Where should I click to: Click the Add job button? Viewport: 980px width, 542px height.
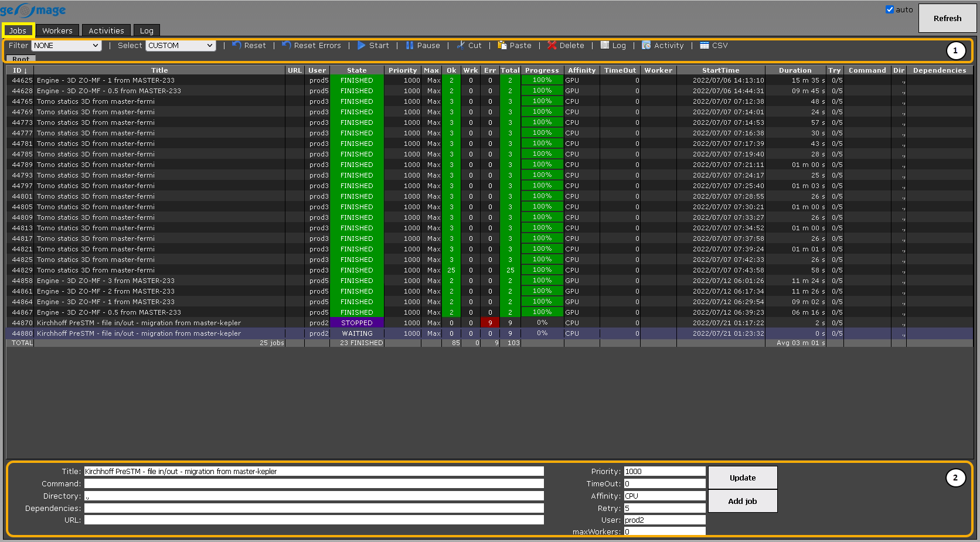pyautogui.click(x=742, y=501)
